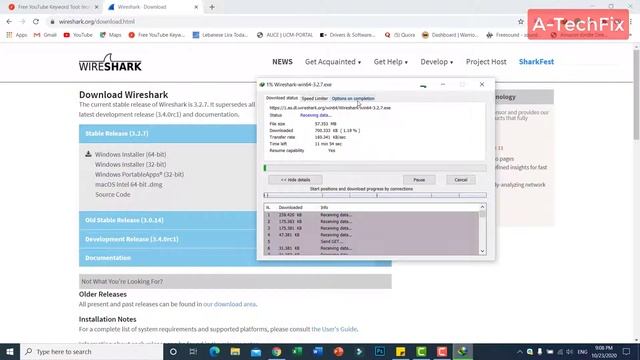Open Task View in the taskbar
The image size is (640, 360).
click(x=193, y=351)
